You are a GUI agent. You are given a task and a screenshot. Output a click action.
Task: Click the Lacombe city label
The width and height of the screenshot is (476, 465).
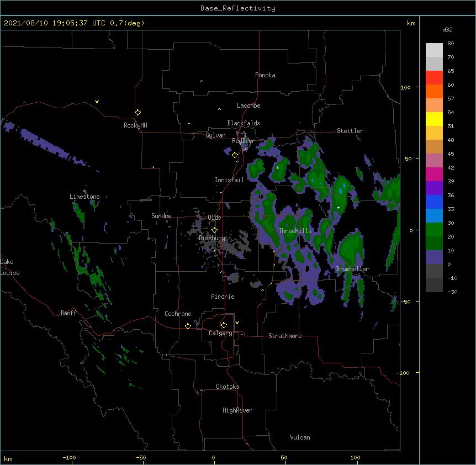(248, 105)
